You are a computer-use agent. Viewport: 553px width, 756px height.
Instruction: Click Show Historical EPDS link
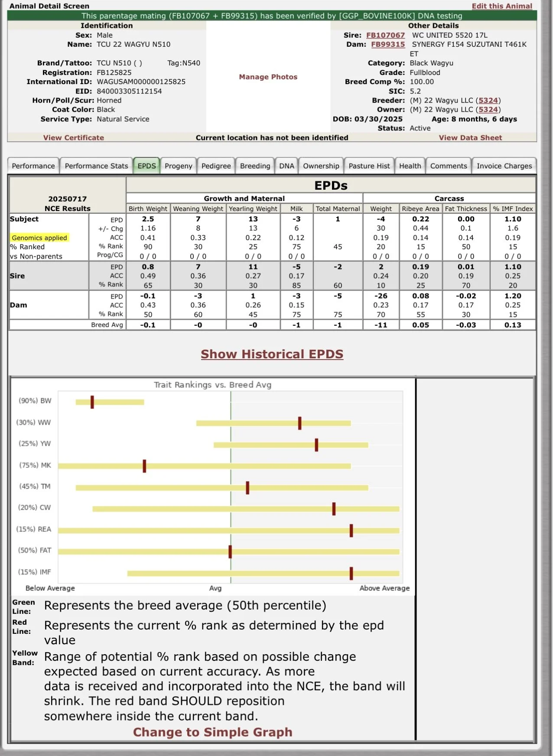(x=272, y=354)
